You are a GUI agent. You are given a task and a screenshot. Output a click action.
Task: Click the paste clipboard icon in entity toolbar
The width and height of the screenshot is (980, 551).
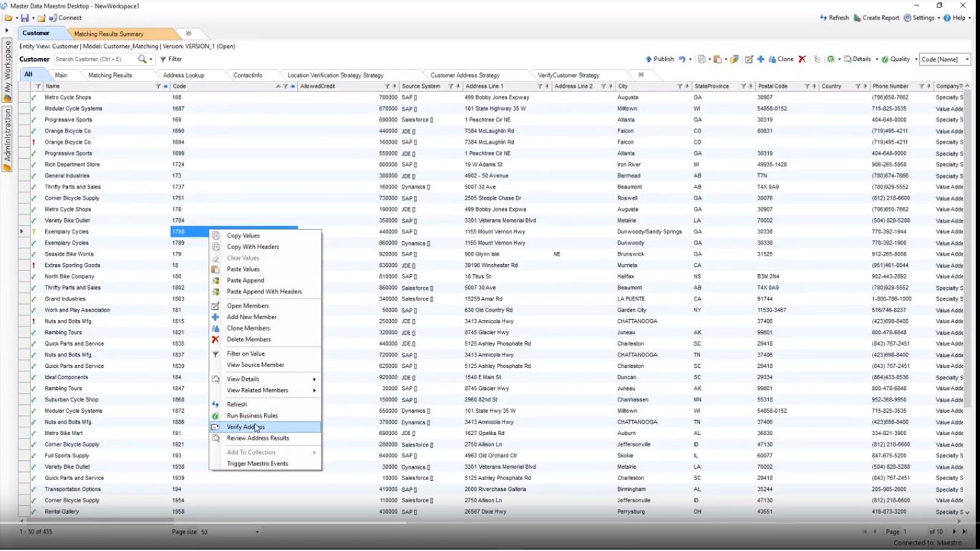717,59
